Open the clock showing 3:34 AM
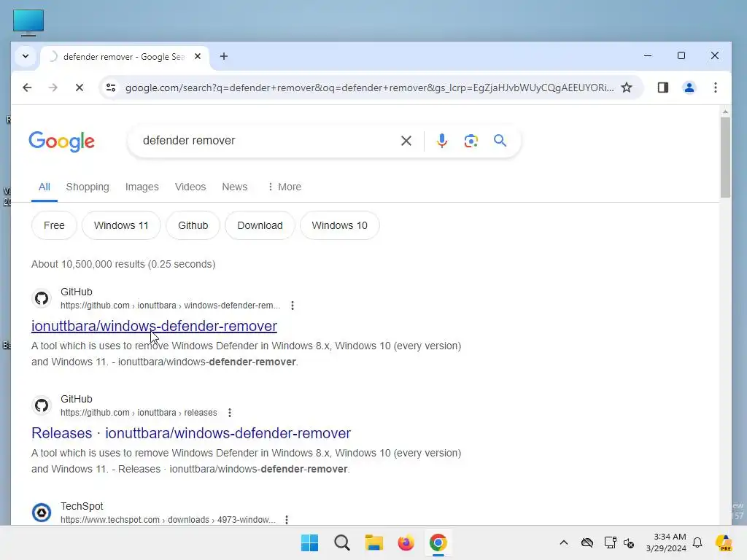This screenshot has height=560, width=747. [666, 542]
